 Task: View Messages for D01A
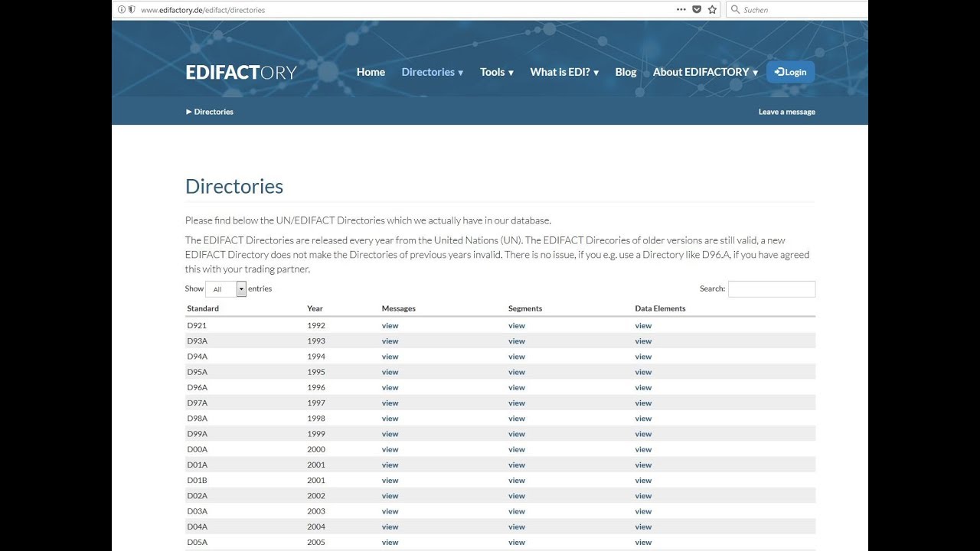pyautogui.click(x=390, y=465)
